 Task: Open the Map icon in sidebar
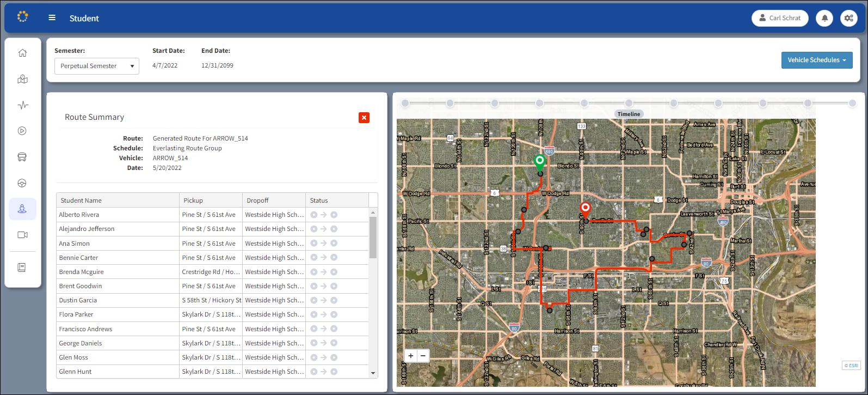click(22, 79)
